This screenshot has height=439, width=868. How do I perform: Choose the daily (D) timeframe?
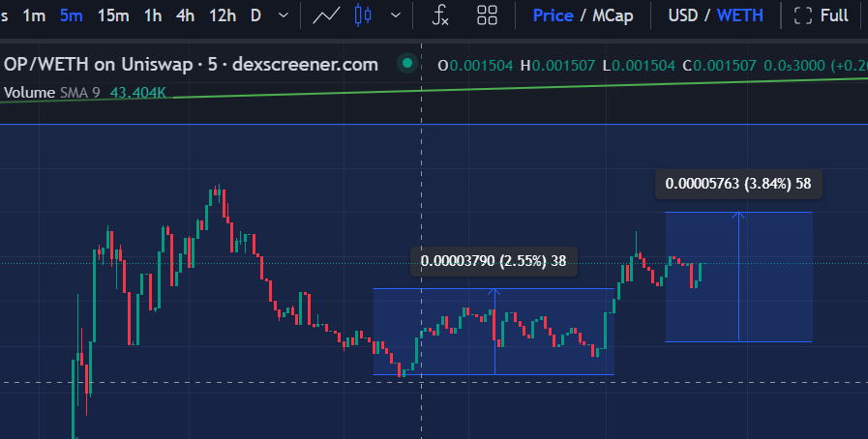255,15
